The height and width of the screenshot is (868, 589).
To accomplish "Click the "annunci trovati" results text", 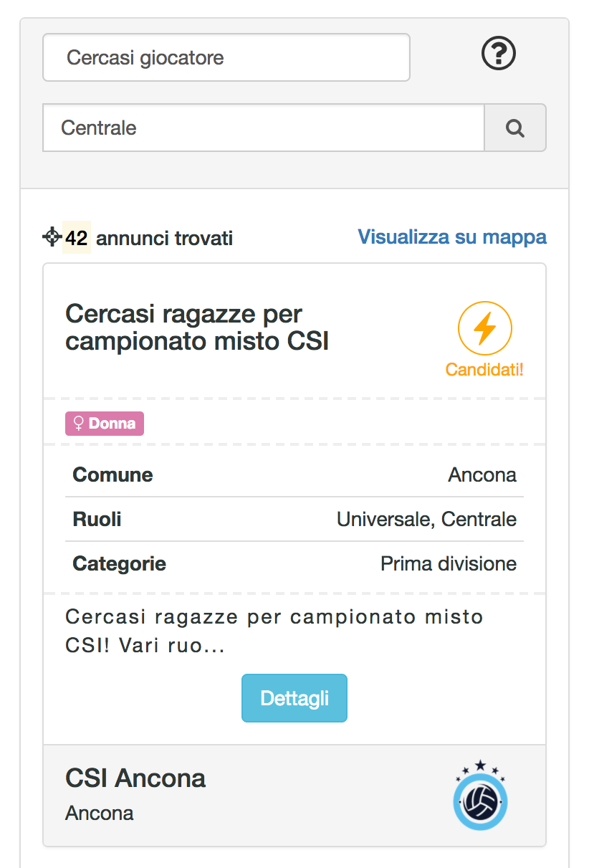I will click(x=164, y=238).
